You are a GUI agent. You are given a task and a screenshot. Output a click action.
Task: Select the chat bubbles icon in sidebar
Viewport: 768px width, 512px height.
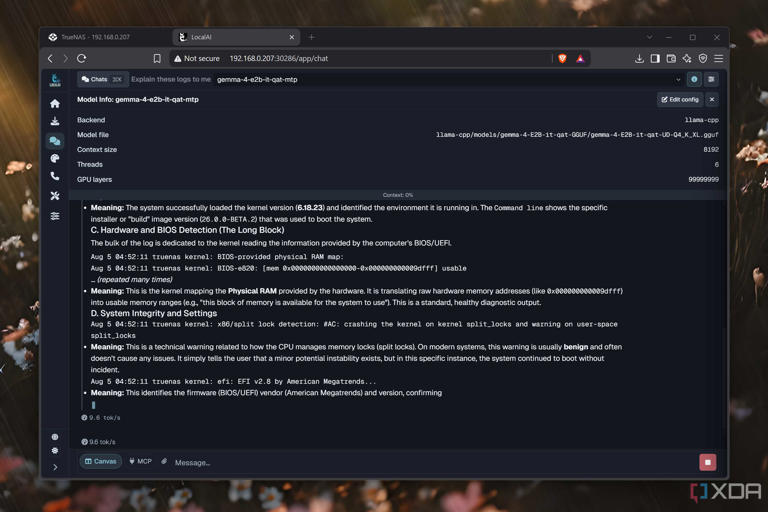55,141
